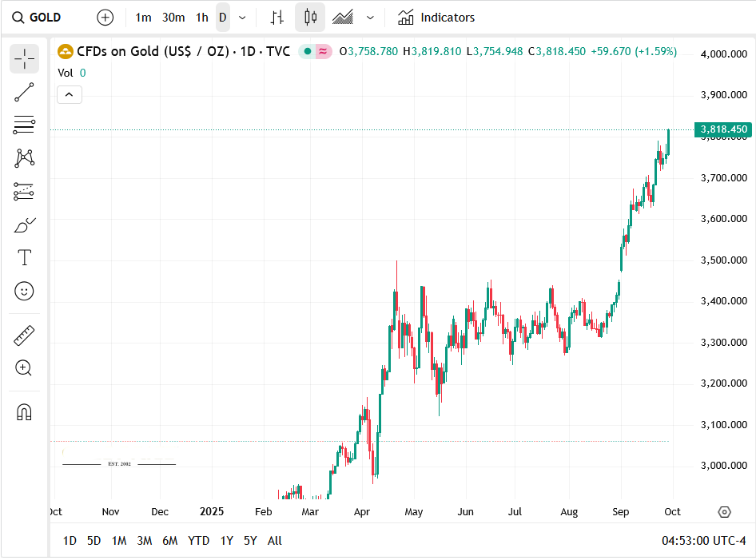Open the chart style dropdown chevron
The image size is (756, 560).
(370, 18)
